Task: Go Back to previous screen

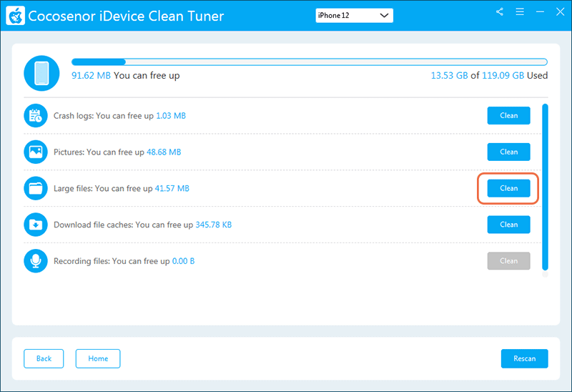Action: (44, 358)
